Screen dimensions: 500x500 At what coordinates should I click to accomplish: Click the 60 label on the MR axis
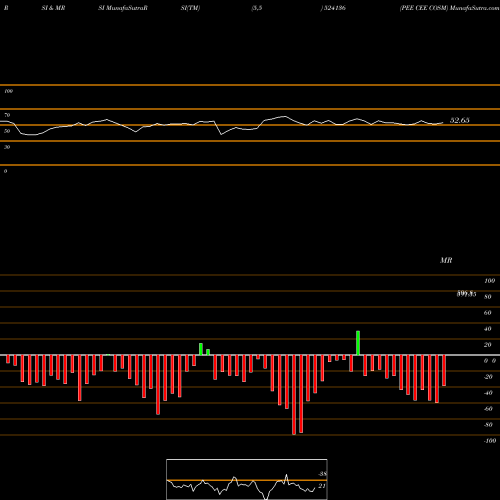coord(487,313)
